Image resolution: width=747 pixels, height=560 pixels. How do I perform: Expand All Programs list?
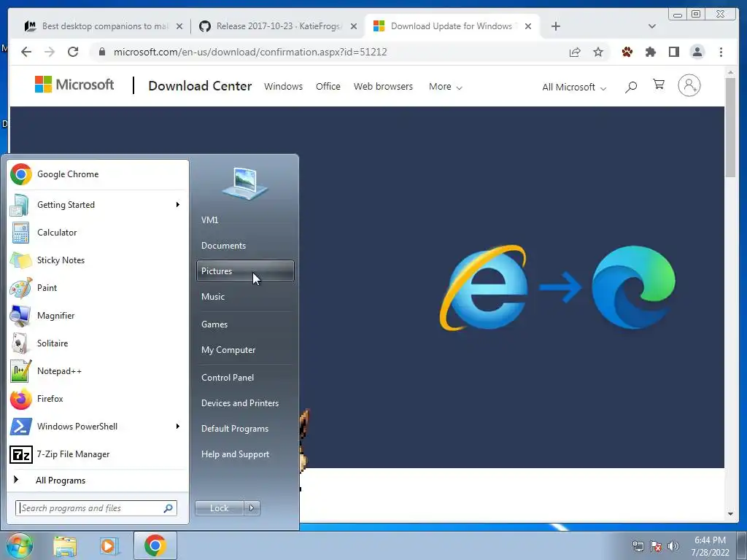[x=98, y=481]
